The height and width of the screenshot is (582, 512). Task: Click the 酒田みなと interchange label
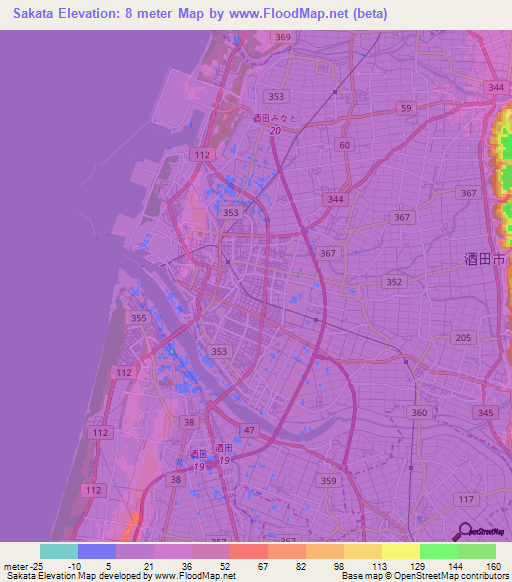coord(275,118)
